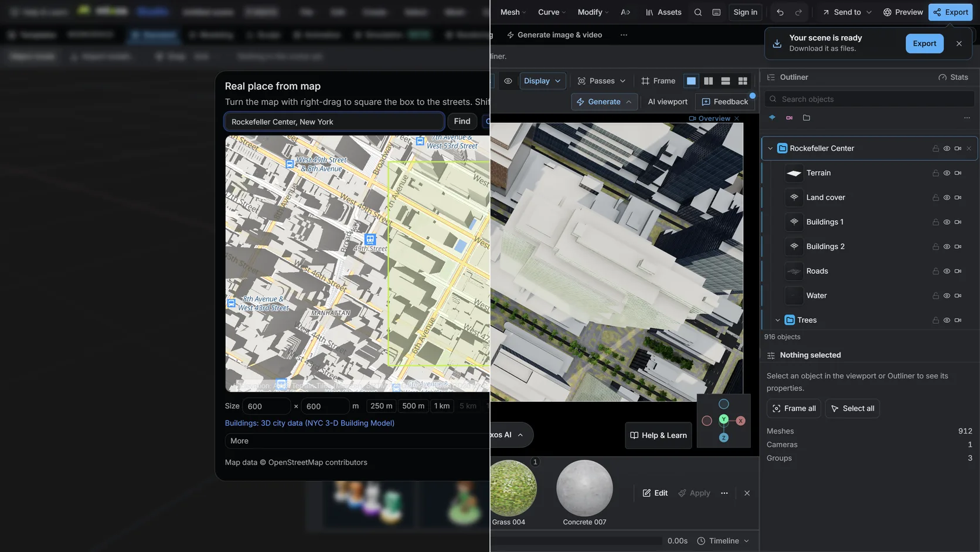Open the Send to dropdown

pos(846,12)
